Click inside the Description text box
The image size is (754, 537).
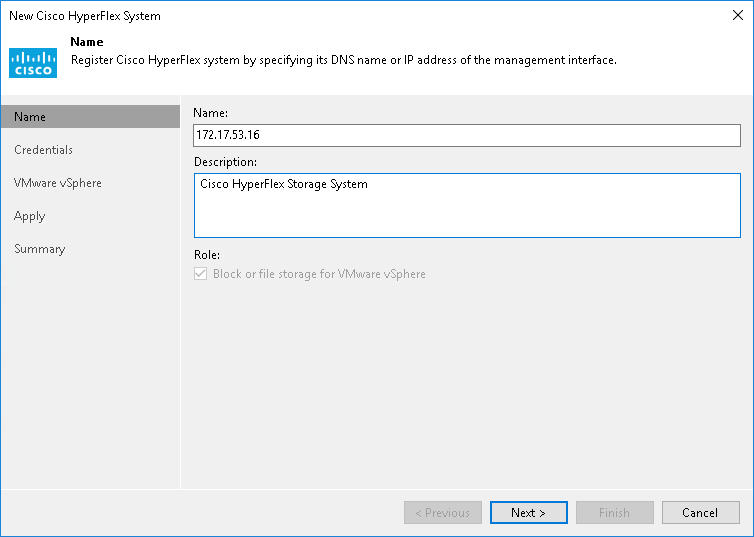466,205
